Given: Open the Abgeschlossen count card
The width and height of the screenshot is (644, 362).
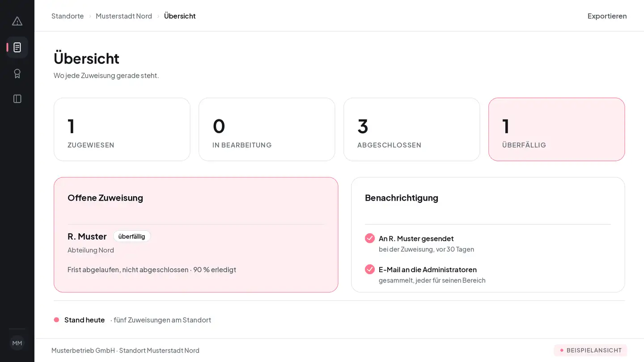Looking at the screenshot, I should 412,130.
